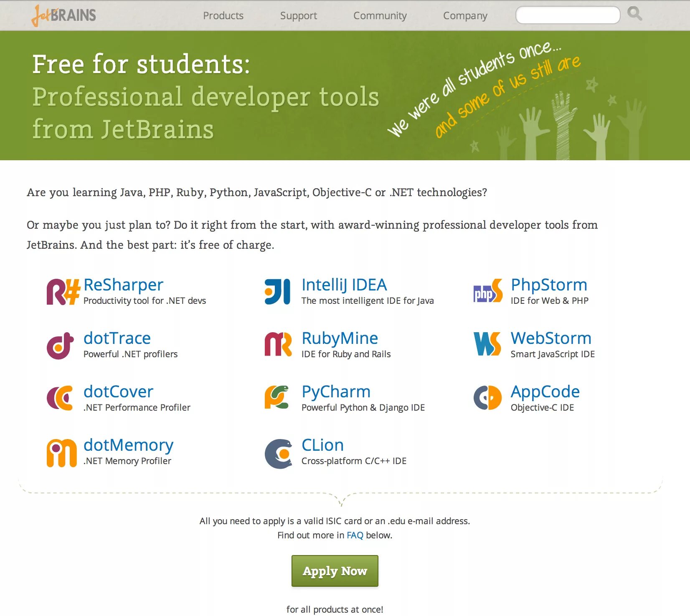Click the 'Free for students:' banner heading
Screen dimensions: 690x616
pos(141,64)
